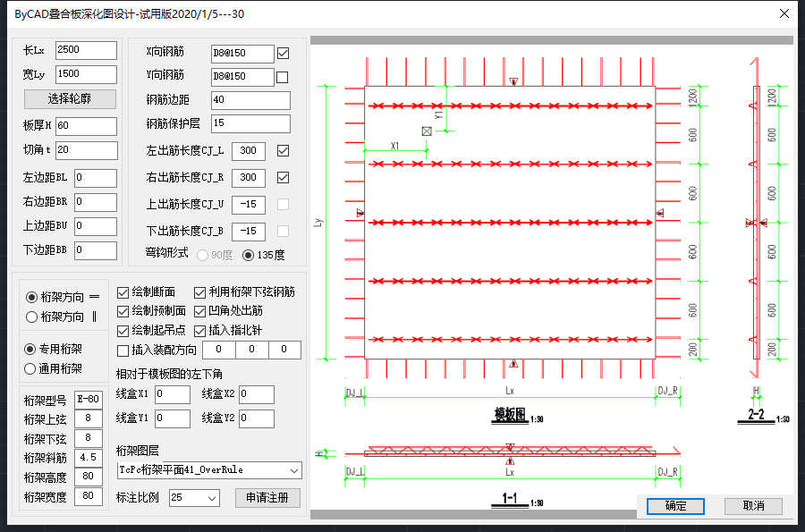Click the 桁架型号 field showing E-80
This screenshot has width=805, height=532.
pyautogui.click(x=89, y=400)
